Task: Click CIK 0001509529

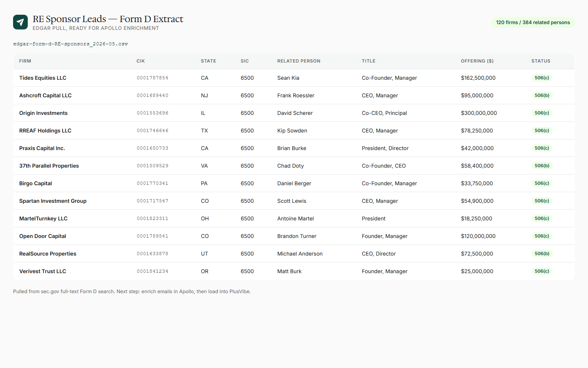Action: pyautogui.click(x=152, y=166)
